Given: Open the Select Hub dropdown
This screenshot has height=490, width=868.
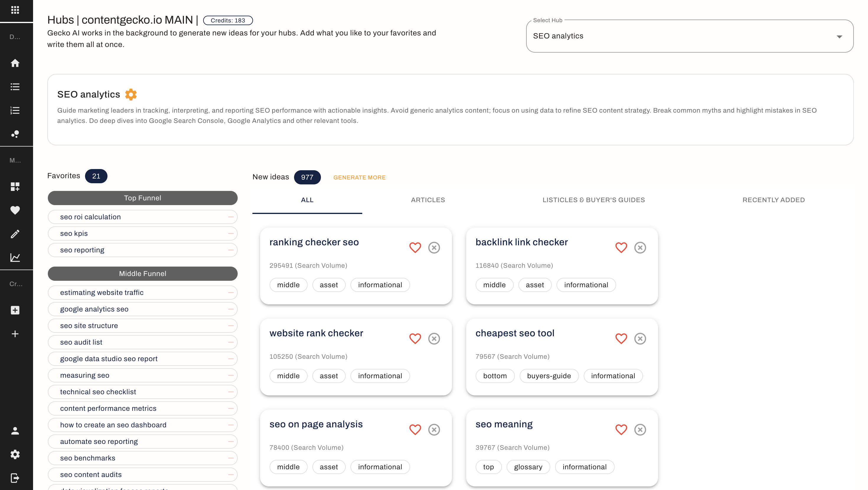Looking at the screenshot, I should 689,36.
